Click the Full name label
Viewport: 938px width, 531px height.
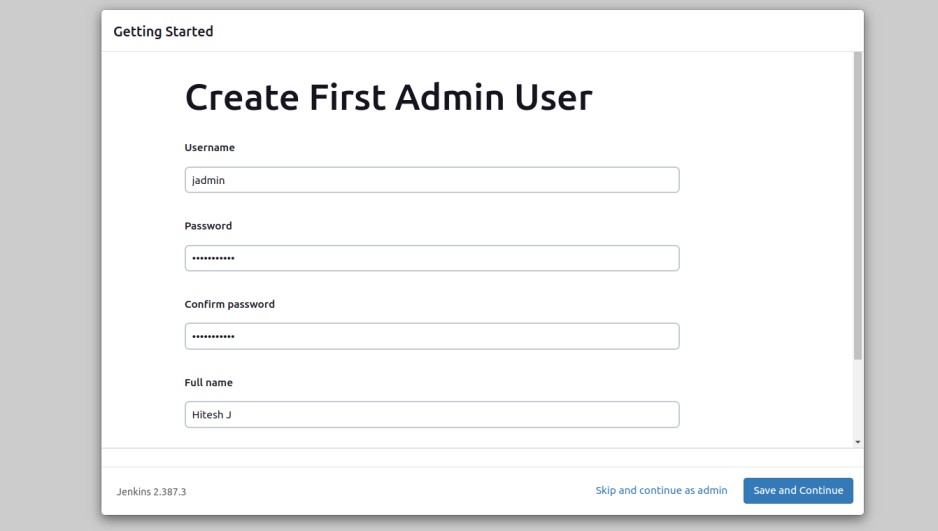(208, 382)
